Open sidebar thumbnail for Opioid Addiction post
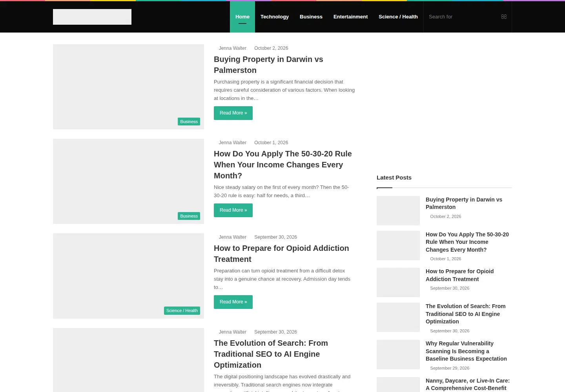Viewport: 565px width, 392px height. (398, 282)
